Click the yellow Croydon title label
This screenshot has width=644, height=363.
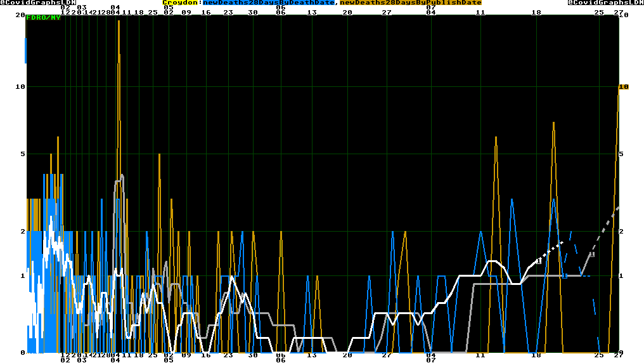pyautogui.click(x=180, y=3)
